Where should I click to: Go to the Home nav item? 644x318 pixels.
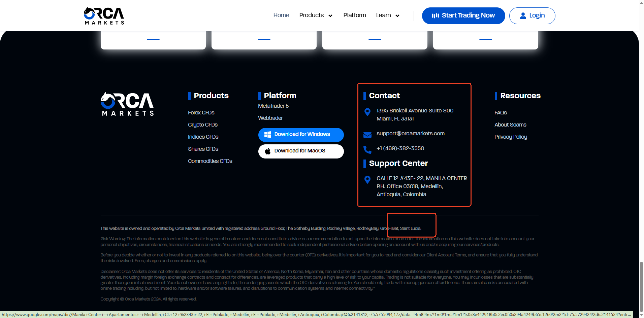pos(281,15)
